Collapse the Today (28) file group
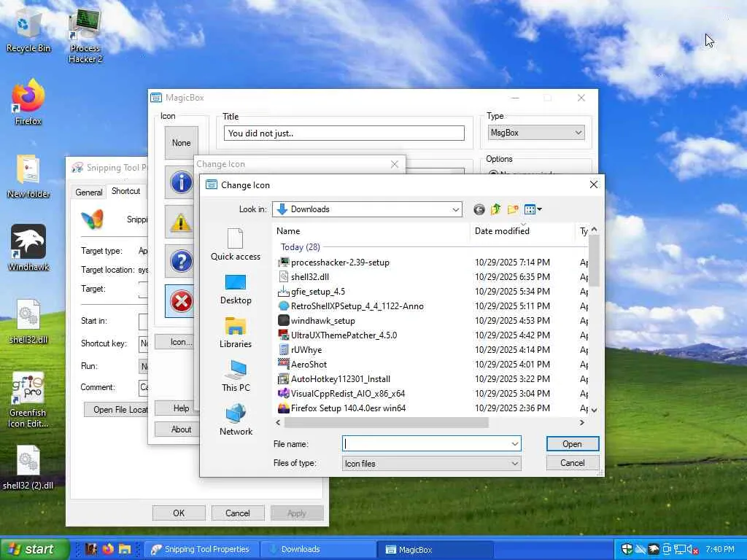The image size is (747, 560). click(300, 247)
